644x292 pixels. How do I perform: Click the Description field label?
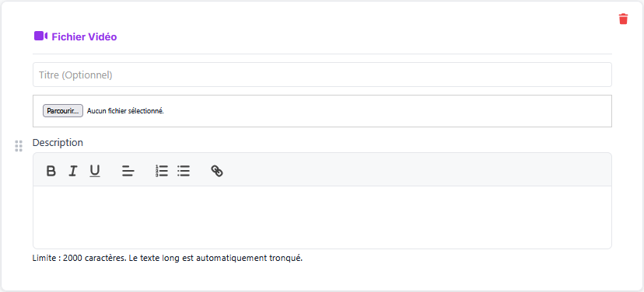coord(58,142)
